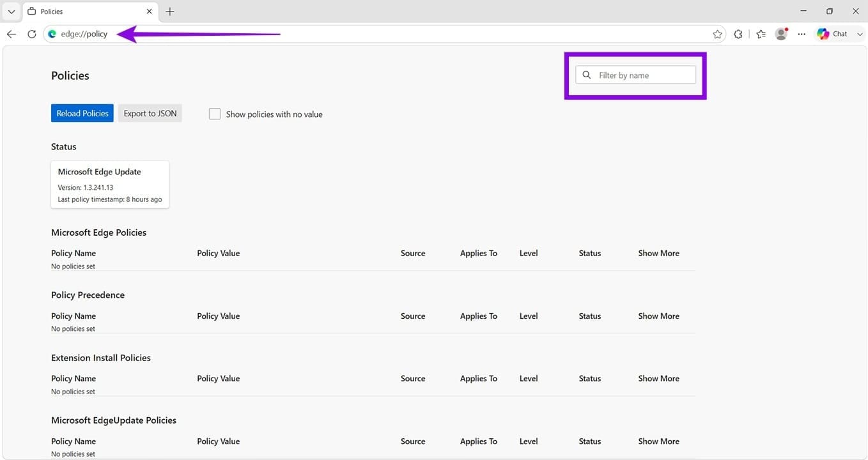Minimize the Edge browser window

[x=803, y=11]
